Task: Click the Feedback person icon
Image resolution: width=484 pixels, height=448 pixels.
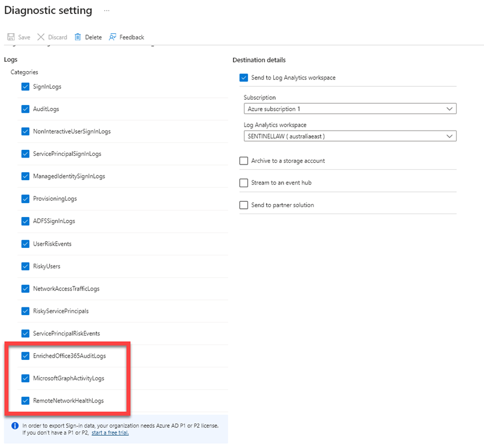Action: (x=113, y=37)
